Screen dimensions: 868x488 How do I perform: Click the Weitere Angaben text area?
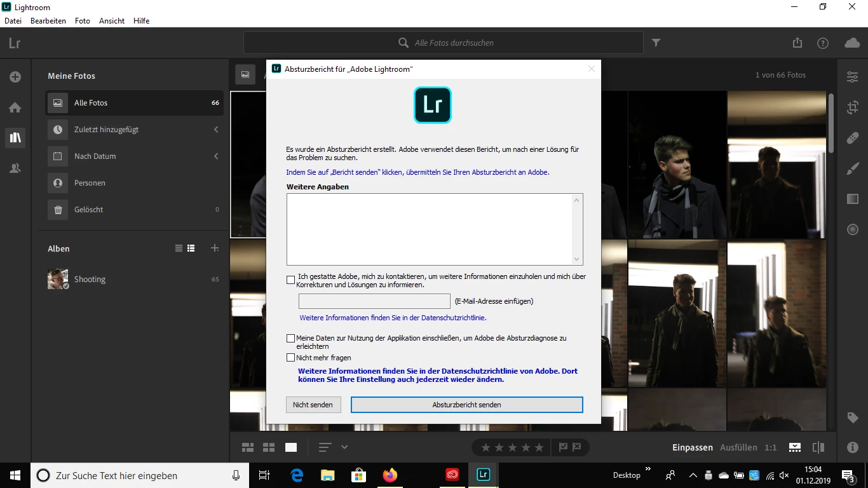(x=435, y=229)
